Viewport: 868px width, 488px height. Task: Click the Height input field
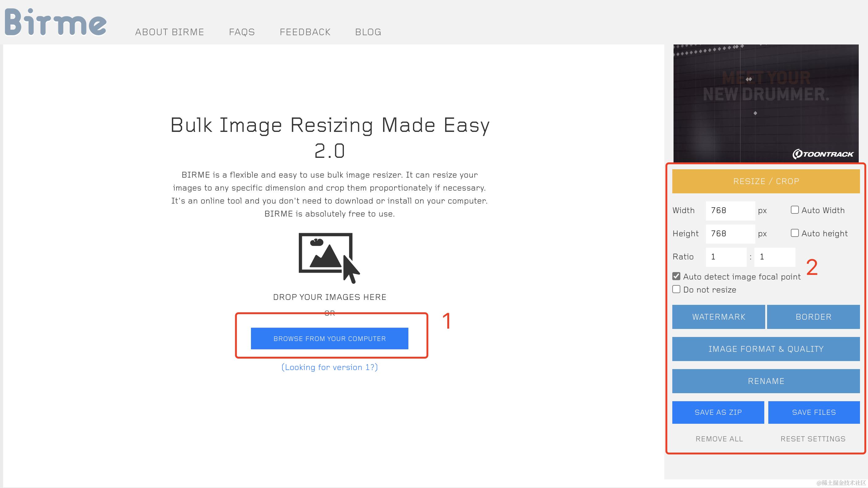[x=730, y=234]
